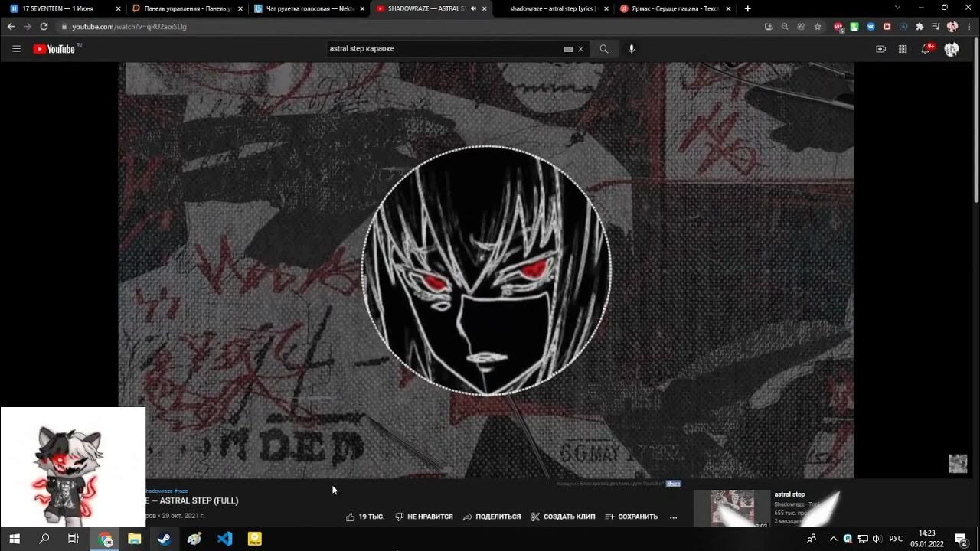This screenshot has height=551, width=980.
Task: Click СОХРАНИТЬ save button
Action: 632,517
